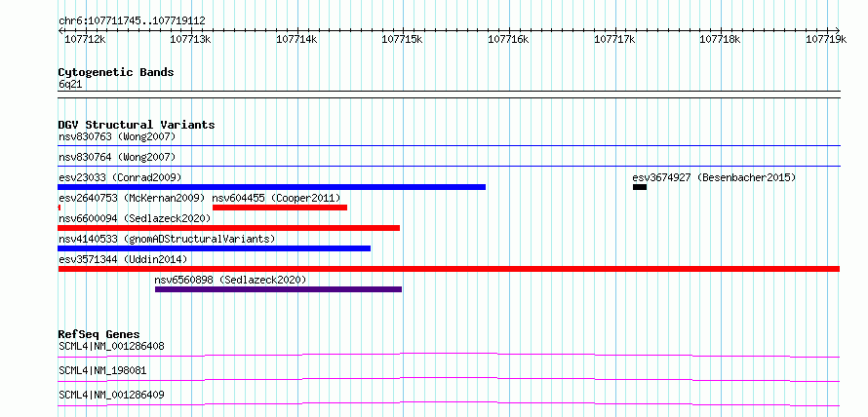Viewport: 868px width, 417px height.
Task: Open the nsv6600094 (Sedlazeck2020) label
Action: pyautogui.click(x=135, y=218)
